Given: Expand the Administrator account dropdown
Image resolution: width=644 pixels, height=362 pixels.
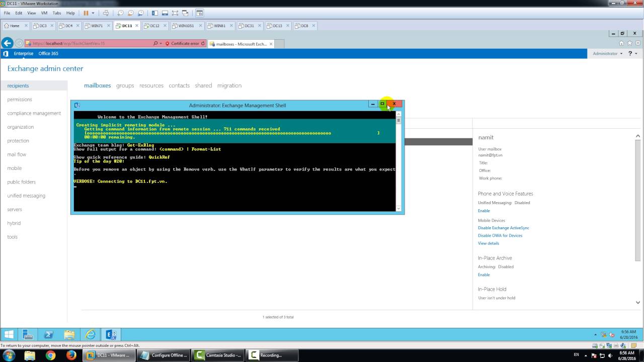Looking at the screenshot, I should 607,53.
